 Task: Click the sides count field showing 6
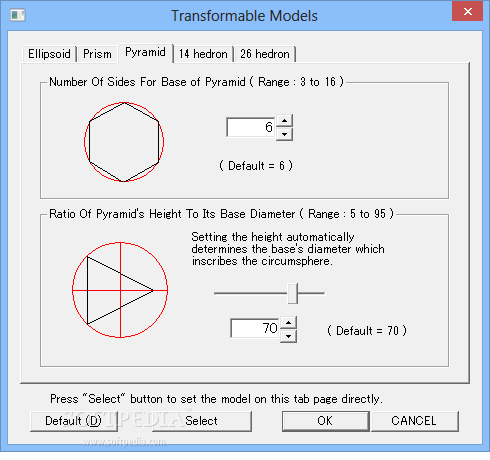coord(251,127)
